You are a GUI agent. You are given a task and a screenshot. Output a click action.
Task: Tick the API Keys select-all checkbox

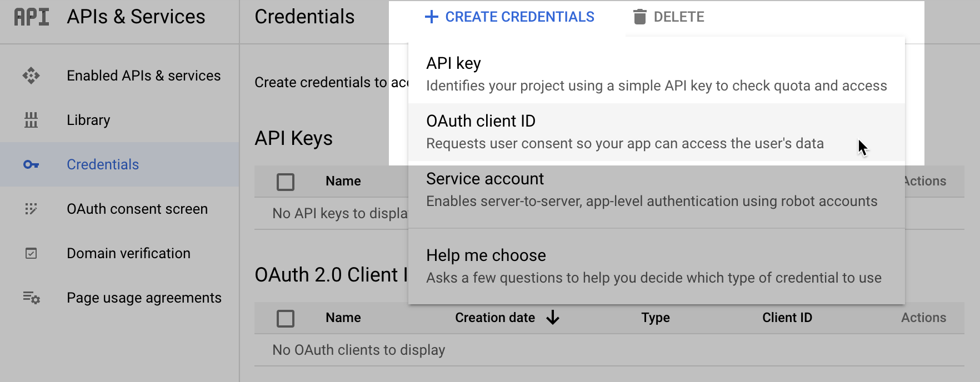pyautogui.click(x=286, y=182)
